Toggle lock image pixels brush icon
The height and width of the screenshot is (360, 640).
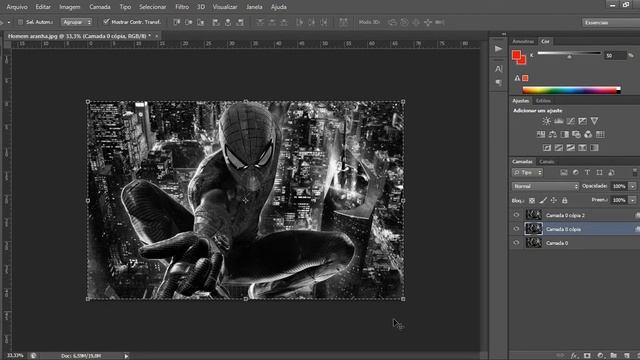coord(543,200)
